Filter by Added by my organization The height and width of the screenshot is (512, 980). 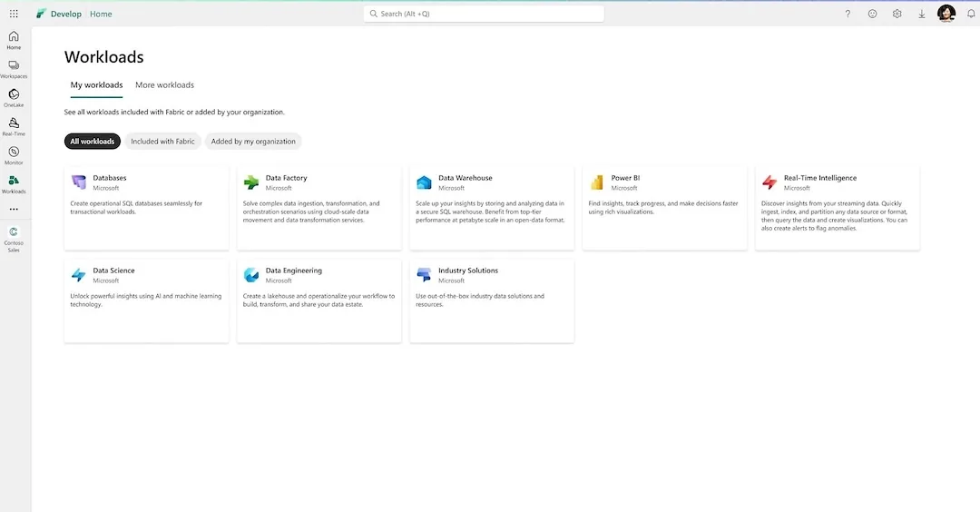pos(253,142)
